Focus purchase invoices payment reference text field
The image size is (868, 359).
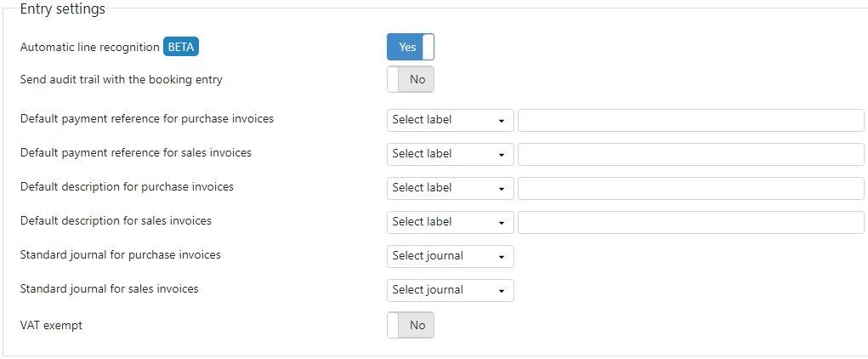[x=691, y=120]
